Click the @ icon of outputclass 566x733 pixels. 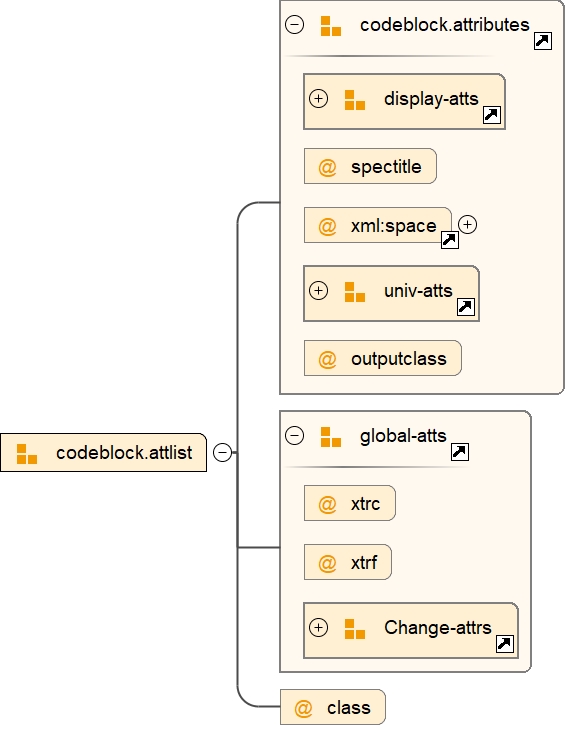(327, 359)
